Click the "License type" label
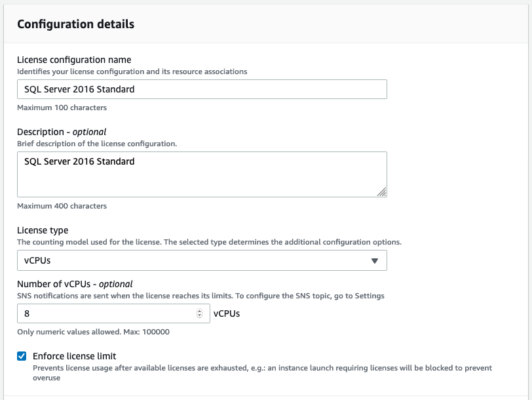 click(43, 230)
